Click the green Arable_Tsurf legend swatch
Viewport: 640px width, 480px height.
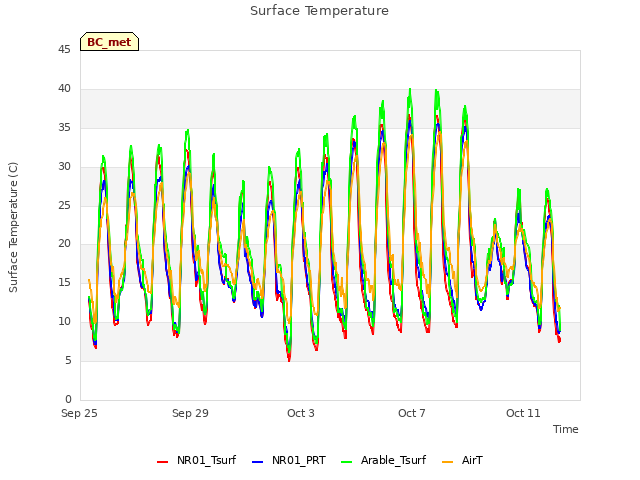pyautogui.click(x=347, y=462)
